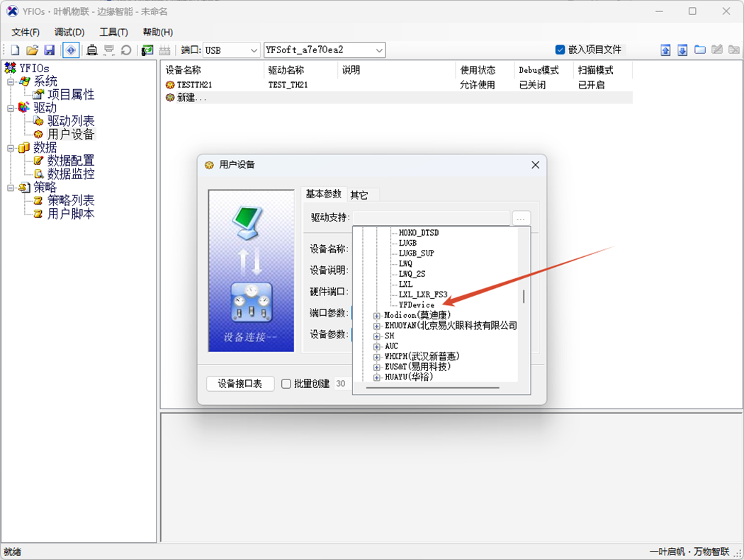Click the 新建... new device icon
Screen dimensions: 744x560
(x=170, y=98)
